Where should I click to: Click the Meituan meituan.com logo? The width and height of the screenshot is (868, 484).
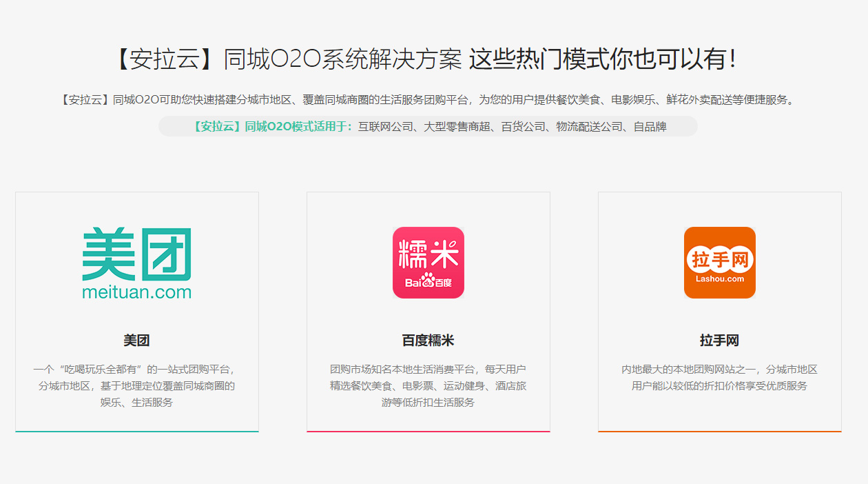(x=137, y=263)
